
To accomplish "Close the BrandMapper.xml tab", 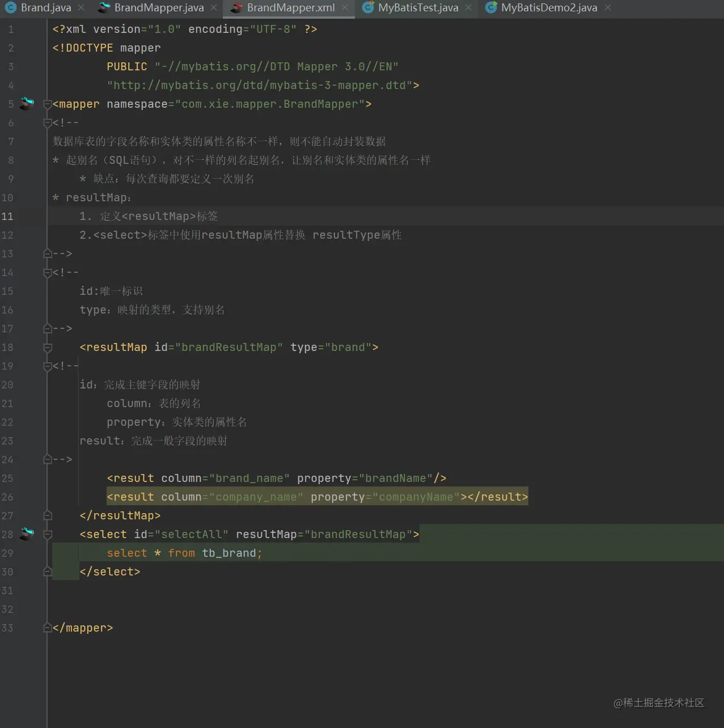I will (x=345, y=8).
